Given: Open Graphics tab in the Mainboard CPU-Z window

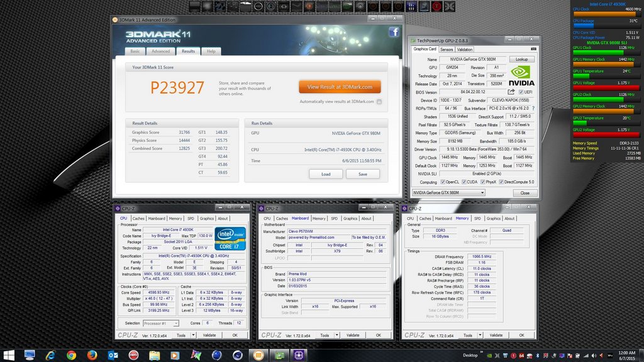Looking at the screenshot, I should [350, 218].
